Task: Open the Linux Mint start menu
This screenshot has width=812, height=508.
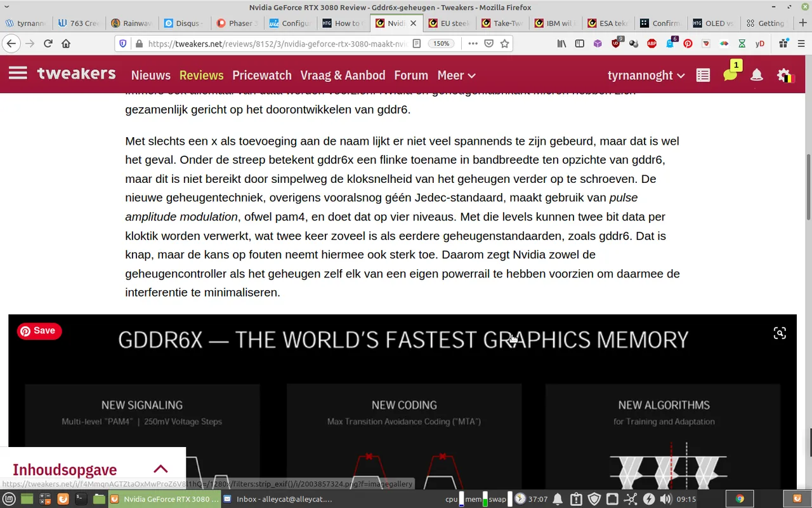Action: (10, 499)
